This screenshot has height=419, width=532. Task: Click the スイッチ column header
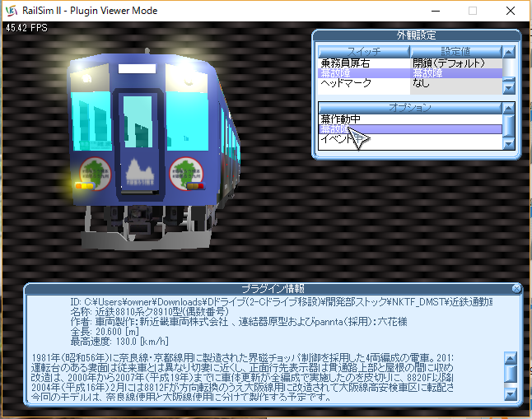pyautogui.click(x=364, y=52)
